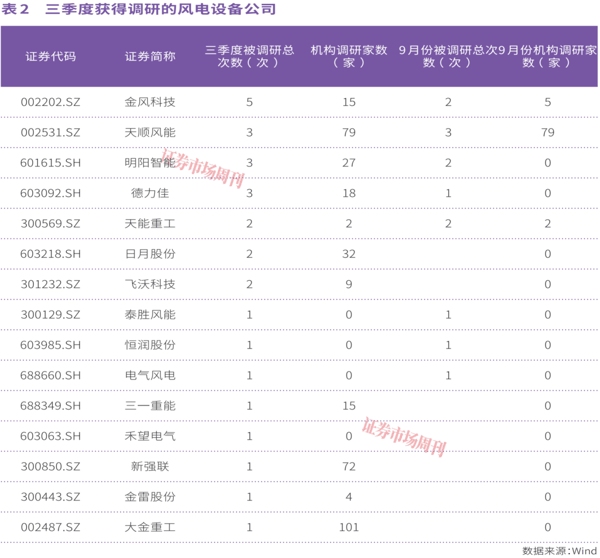Select stock code 601615.SH

tap(51, 163)
